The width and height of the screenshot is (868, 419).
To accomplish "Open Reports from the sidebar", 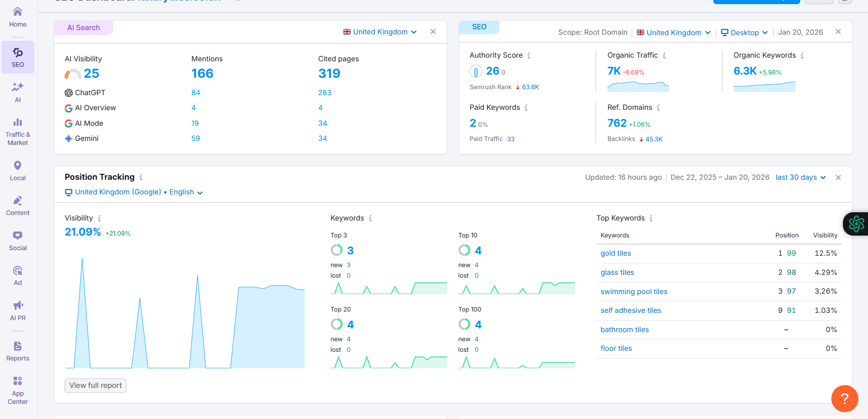I will point(17,350).
